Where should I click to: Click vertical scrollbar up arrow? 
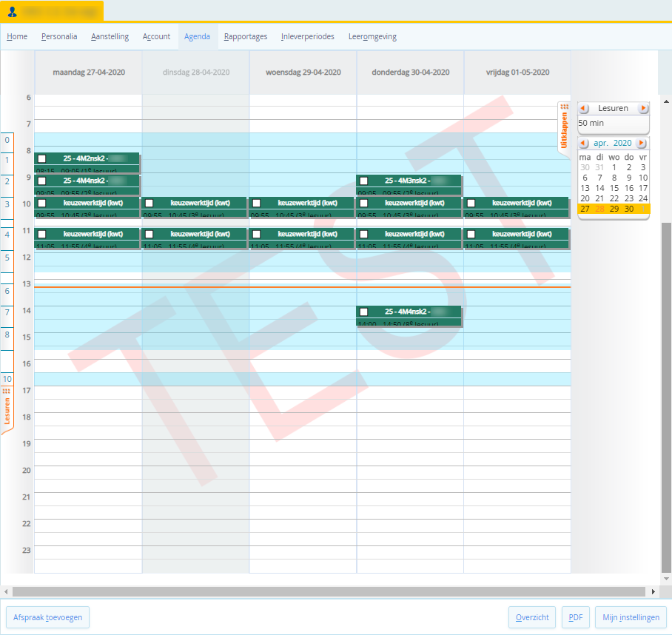point(666,101)
